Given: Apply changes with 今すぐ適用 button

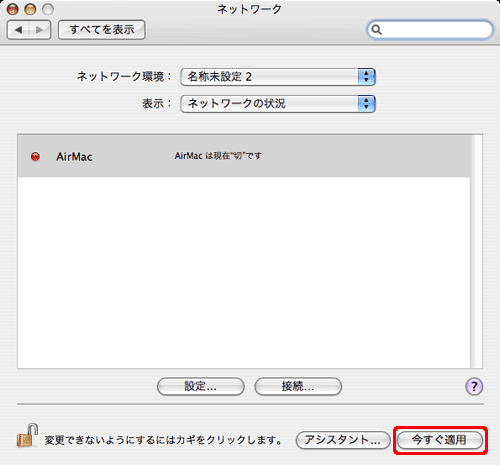Looking at the screenshot, I should (x=440, y=440).
